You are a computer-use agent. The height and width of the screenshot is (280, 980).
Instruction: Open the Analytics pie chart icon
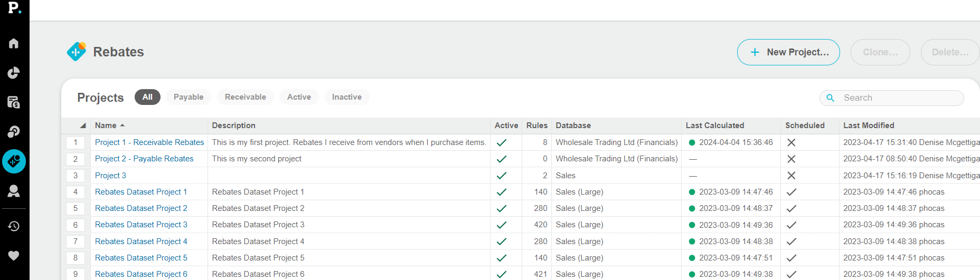(x=14, y=73)
